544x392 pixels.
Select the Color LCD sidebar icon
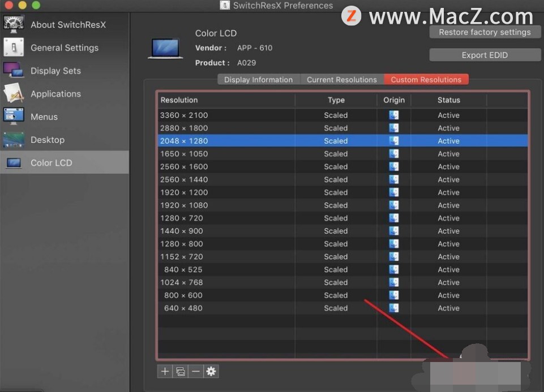click(14, 162)
